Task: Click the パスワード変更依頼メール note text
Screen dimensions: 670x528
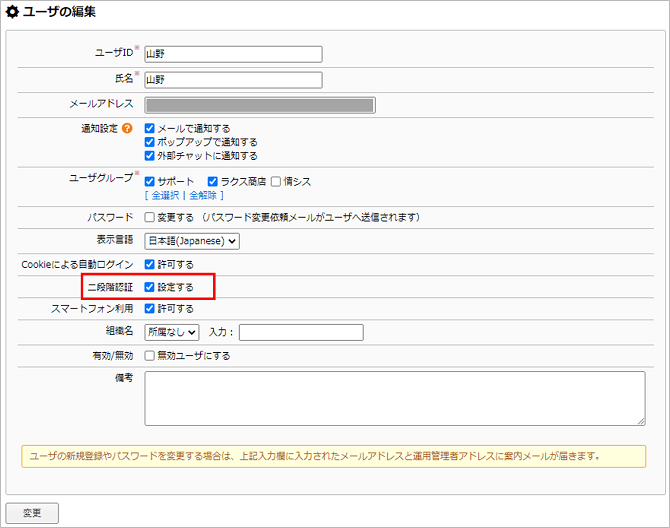Action: click(311, 217)
